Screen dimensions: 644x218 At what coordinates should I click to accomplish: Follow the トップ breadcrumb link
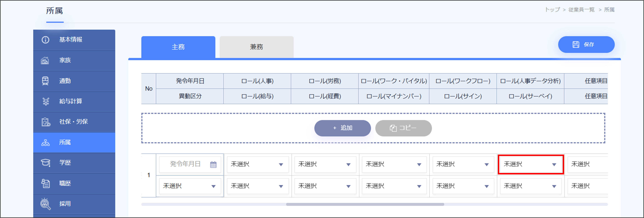click(553, 10)
